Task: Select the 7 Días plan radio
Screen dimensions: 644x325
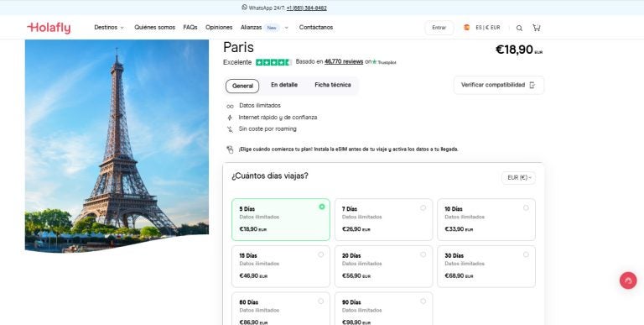Action: click(423, 208)
